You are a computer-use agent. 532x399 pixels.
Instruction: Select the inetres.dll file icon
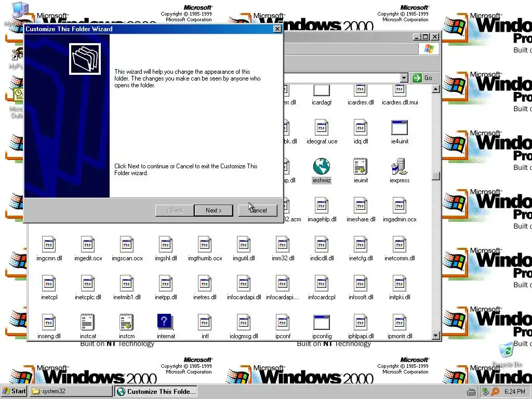click(205, 283)
